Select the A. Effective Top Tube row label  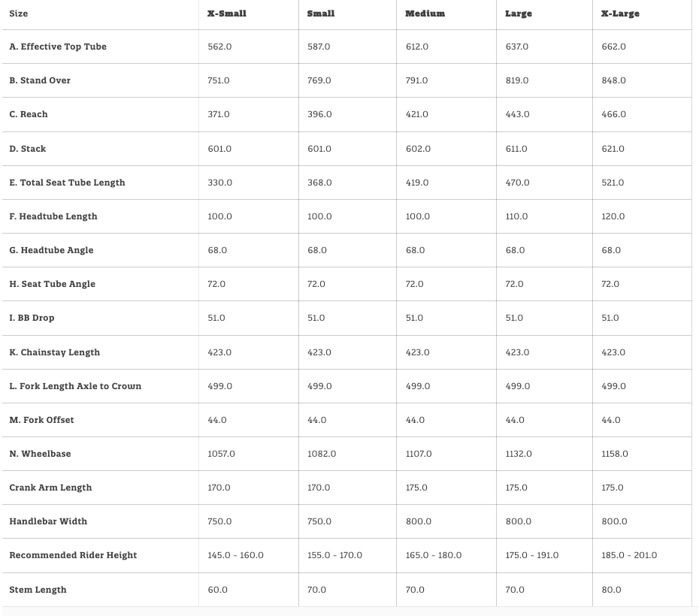click(58, 47)
